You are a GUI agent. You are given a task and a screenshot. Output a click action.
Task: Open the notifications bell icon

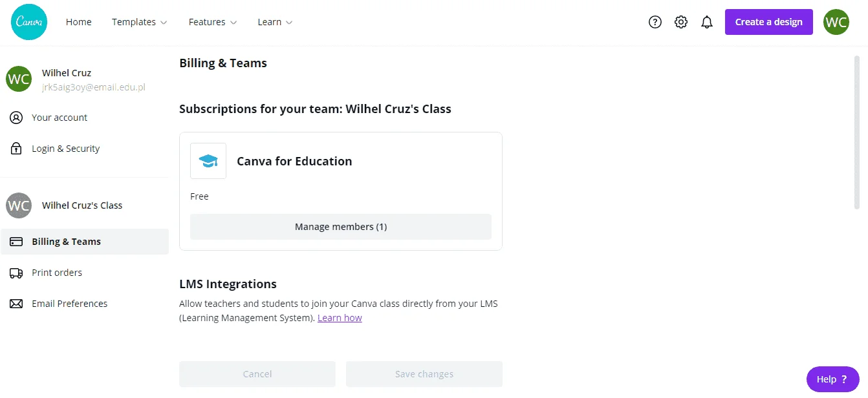pyautogui.click(x=707, y=22)
